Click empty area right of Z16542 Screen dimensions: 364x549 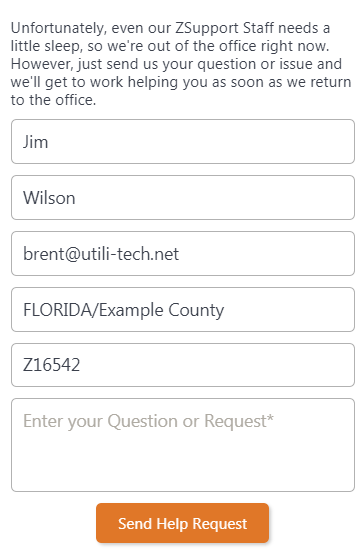pyautogui.click(x=217, y=365)
